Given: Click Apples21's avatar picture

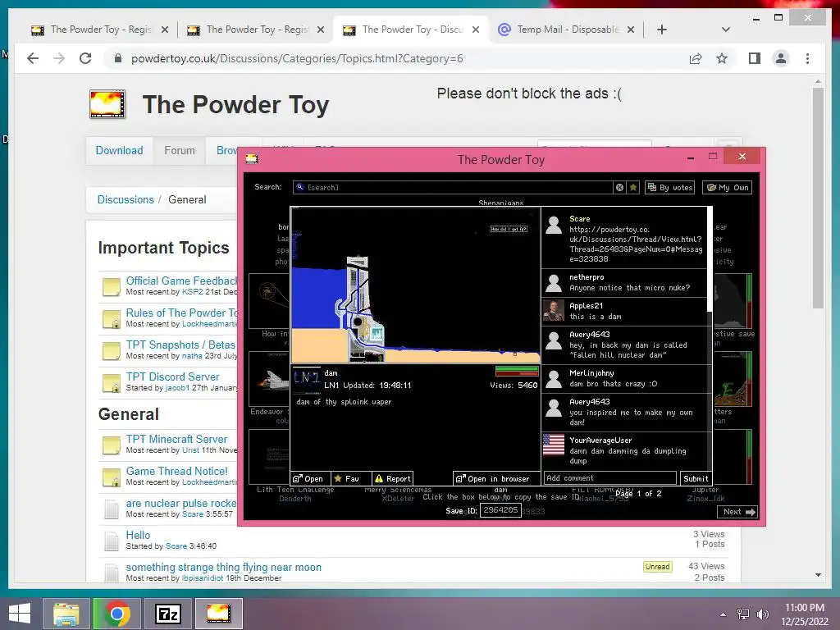Looking at the screenshot, I should tap(554, 310).
